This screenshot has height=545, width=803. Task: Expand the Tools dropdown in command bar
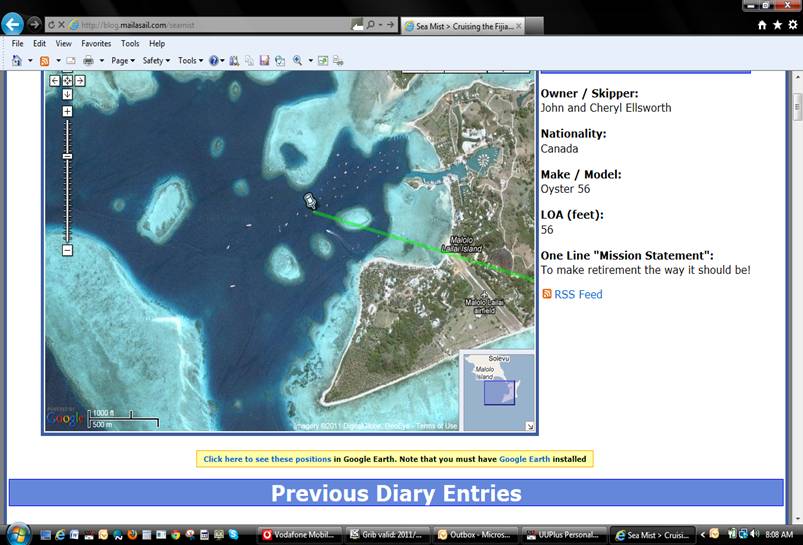coord(189,60)
